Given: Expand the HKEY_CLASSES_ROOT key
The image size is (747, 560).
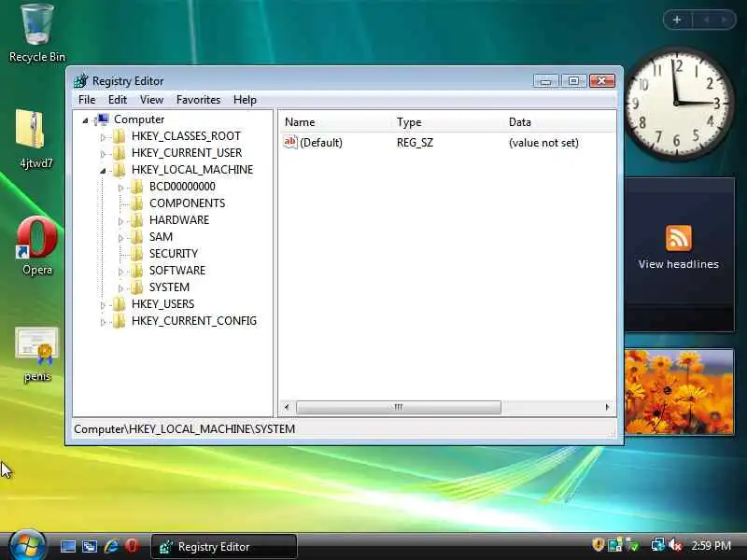Looking at the screenshot, I should [x=103, y=137].
